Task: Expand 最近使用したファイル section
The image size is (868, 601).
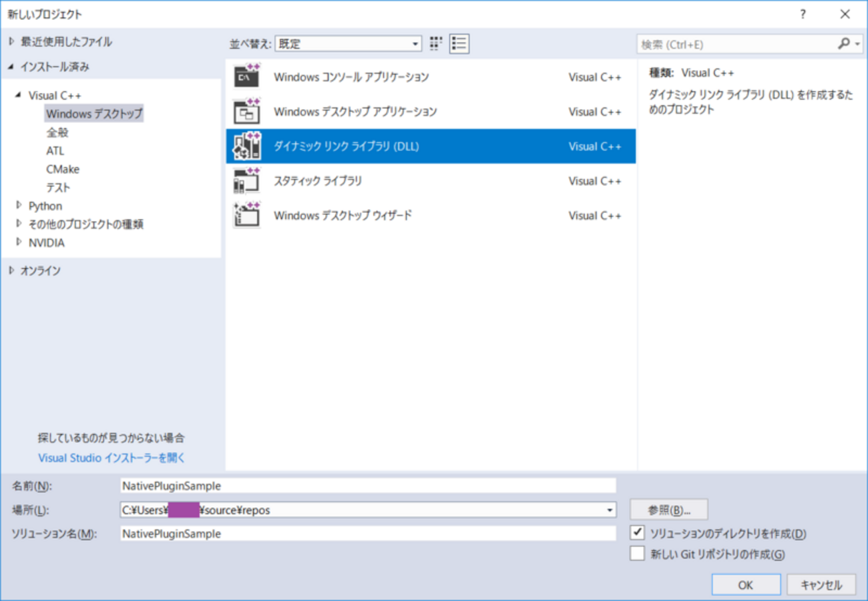Action: [x=11, y=41]
